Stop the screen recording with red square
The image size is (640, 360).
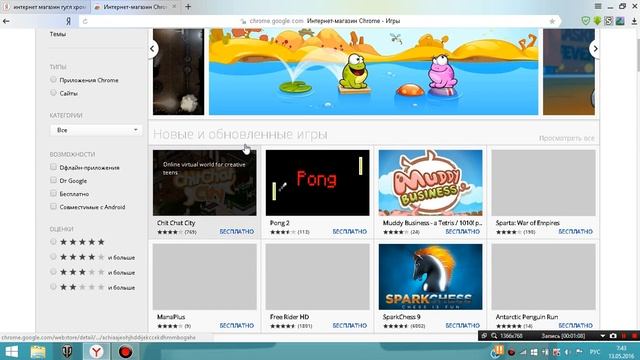(x=634, y=336)
